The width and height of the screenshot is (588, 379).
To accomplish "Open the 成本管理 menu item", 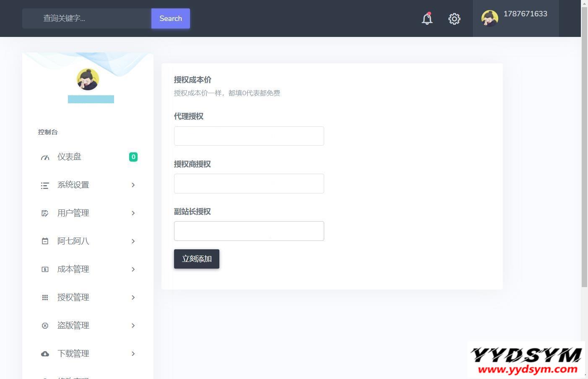I will point(73,269).
